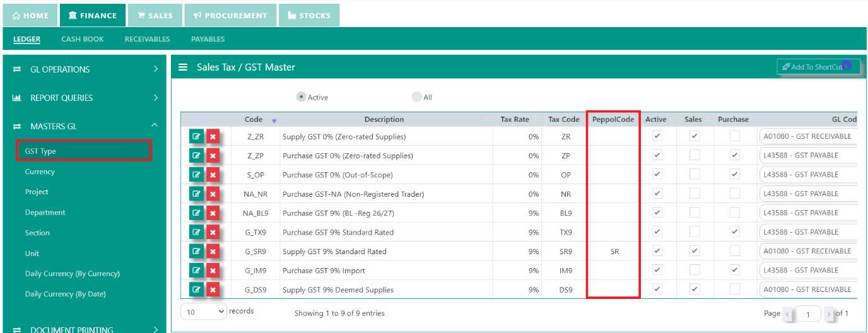Delete the Z_ZP tax entry
The width and height of the screenshot is (868, 333).
pyautogui.click(x=213, y=156)
